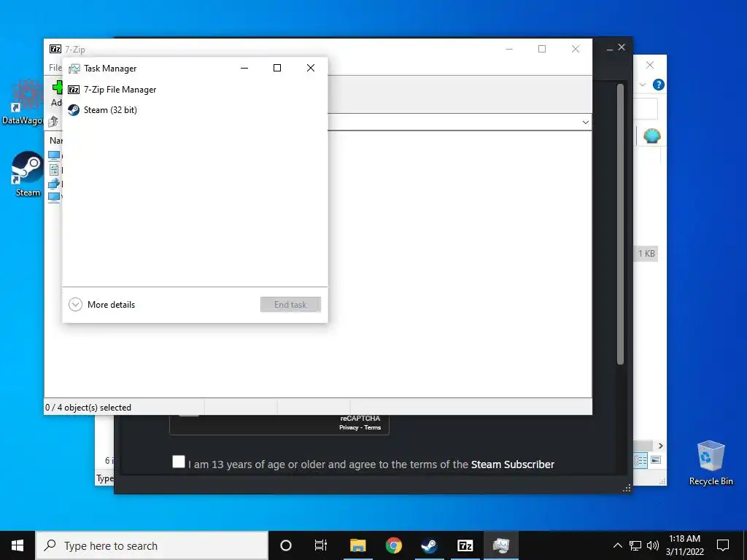Minimize the 7-Zip window

point(508,49)
